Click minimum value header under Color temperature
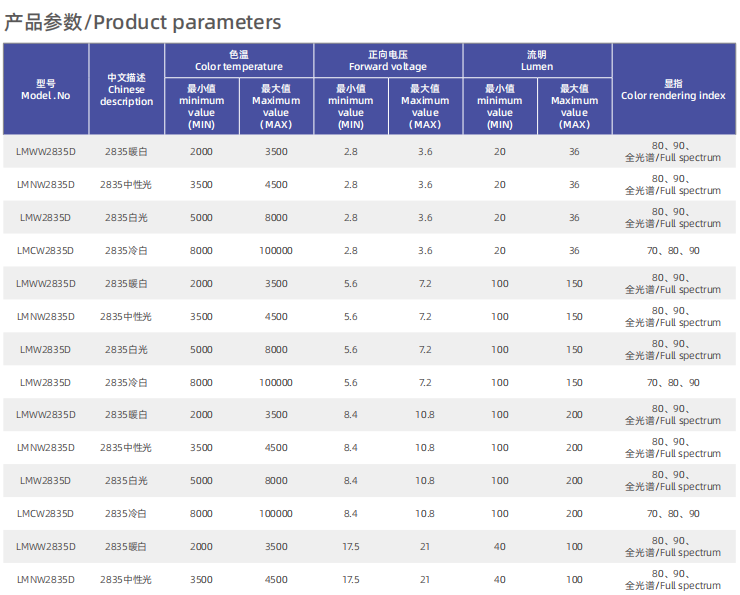This screenshot has height=595, width=740. (202, 106)
